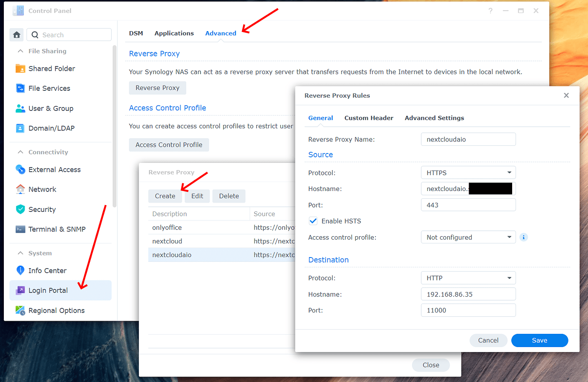The height and width of the screenshot is (382, 588).
Task: Save the reverse proxy rule
Action: pyautogui.click(x=539, y=340)
